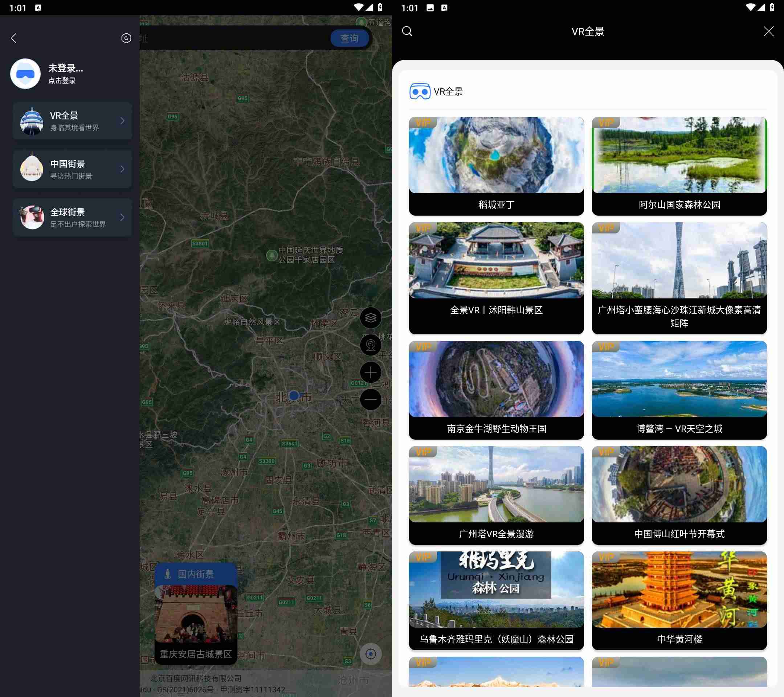Click the 足不出户探索世界 subtitle
This screenshot has width=784, height=697.
click(x=78, y=224)
